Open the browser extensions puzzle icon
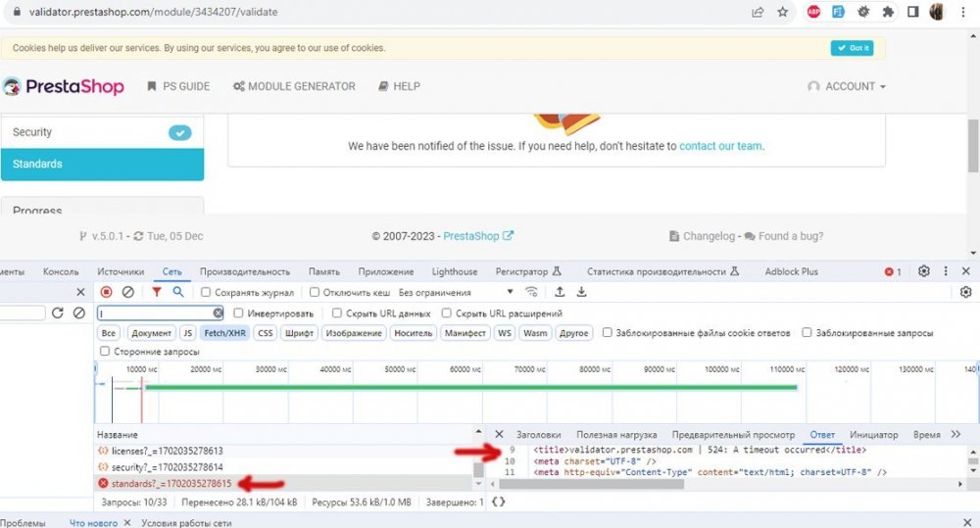Screen dimensions: 980x528 888,12
